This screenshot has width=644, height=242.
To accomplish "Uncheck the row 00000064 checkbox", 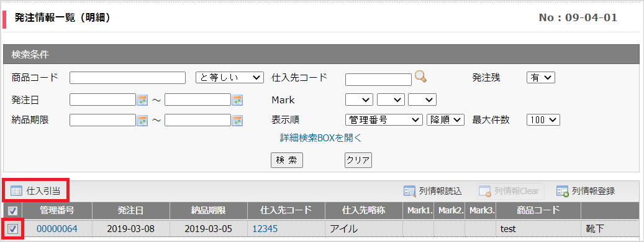I will coord(13,229).
